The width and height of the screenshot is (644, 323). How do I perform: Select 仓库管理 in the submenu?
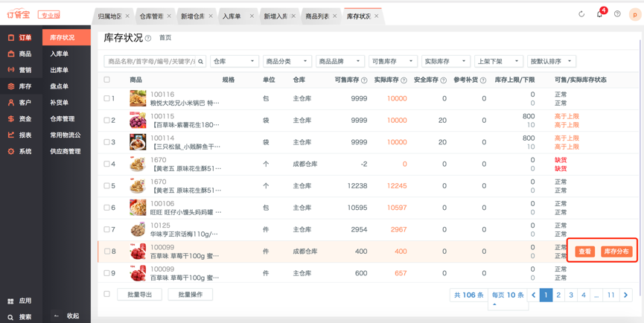click(62, 119)
